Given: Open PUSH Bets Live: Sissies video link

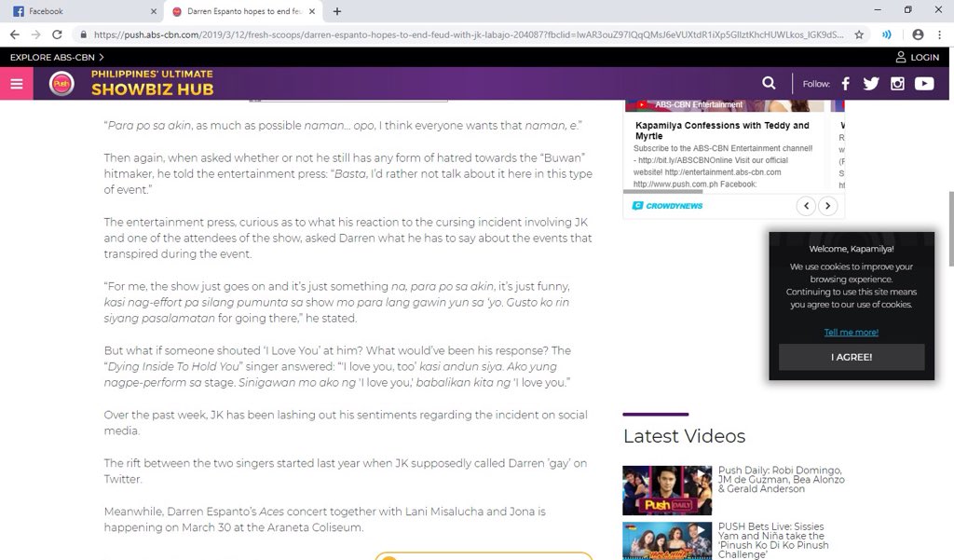Looking at the screenshot, I should click(772, 540).
